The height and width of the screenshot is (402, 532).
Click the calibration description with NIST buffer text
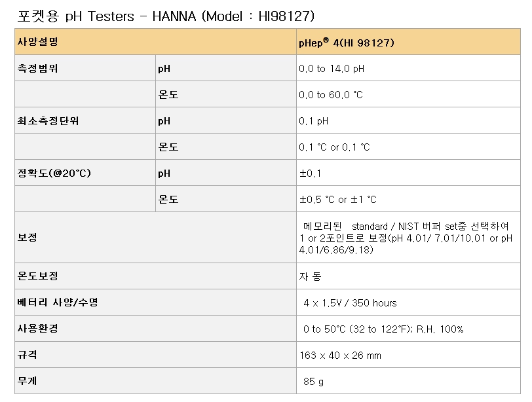[406, 238]
